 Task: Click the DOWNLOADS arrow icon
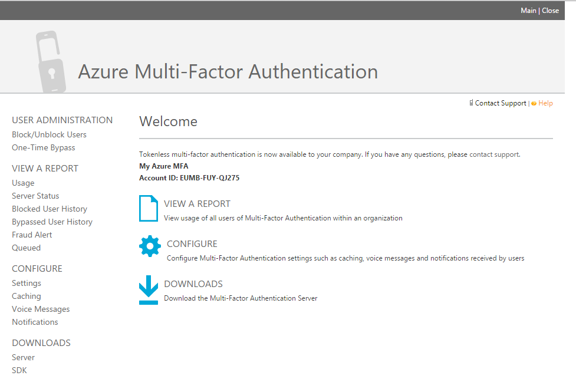149,288
